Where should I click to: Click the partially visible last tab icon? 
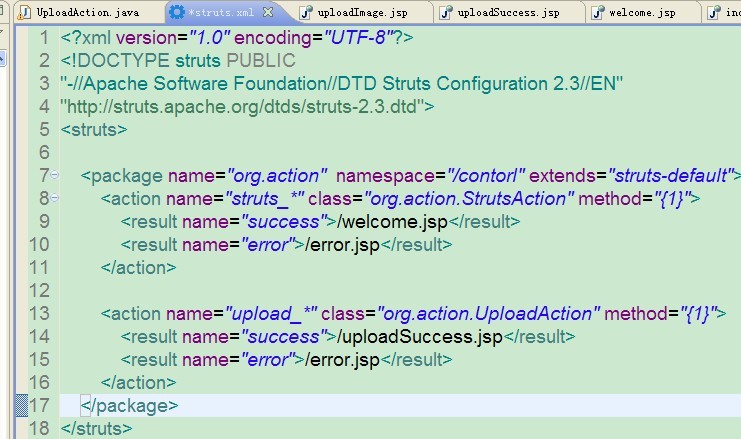click(x=714, y=12)
